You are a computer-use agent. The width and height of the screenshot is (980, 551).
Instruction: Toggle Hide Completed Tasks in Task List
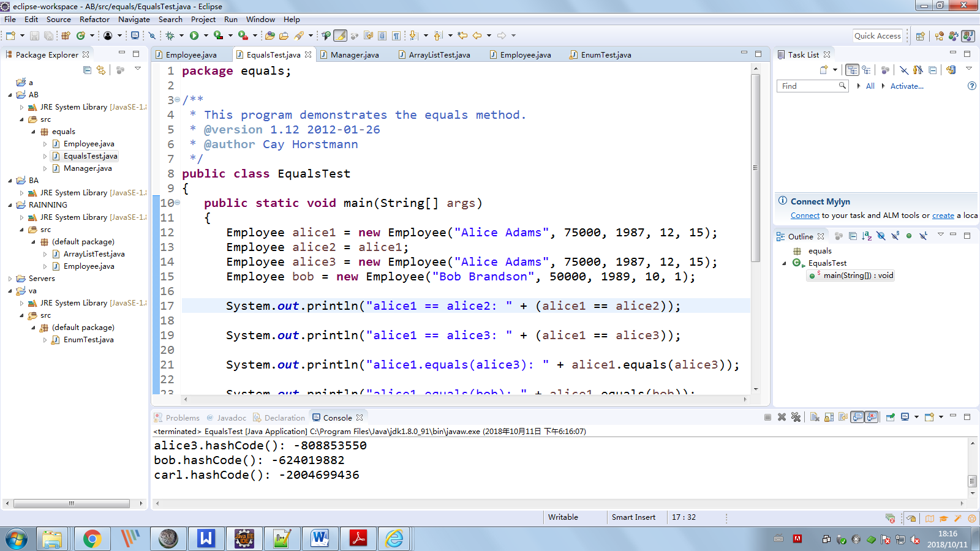tap(904, 70)
